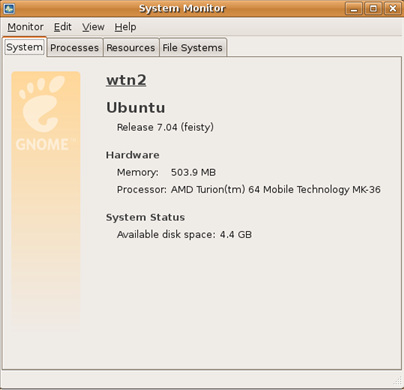Open the View menu
404x390 pixels.
coord(93,27)
